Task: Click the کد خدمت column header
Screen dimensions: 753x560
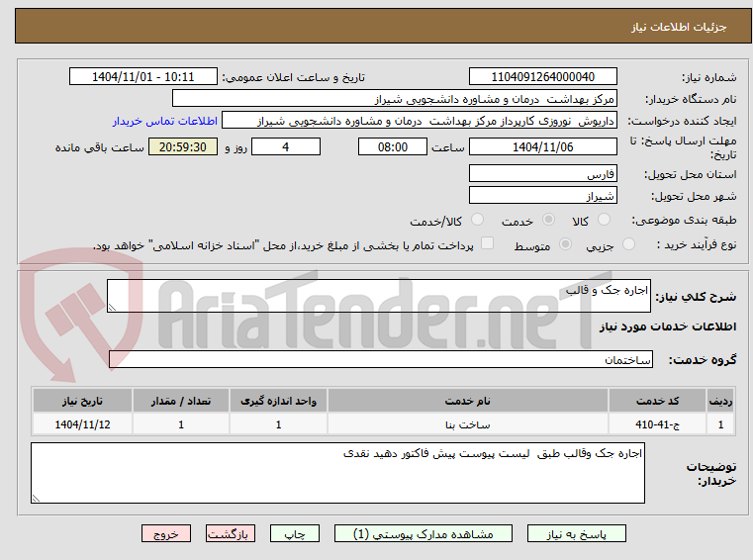Action: (x=657, y=401)
